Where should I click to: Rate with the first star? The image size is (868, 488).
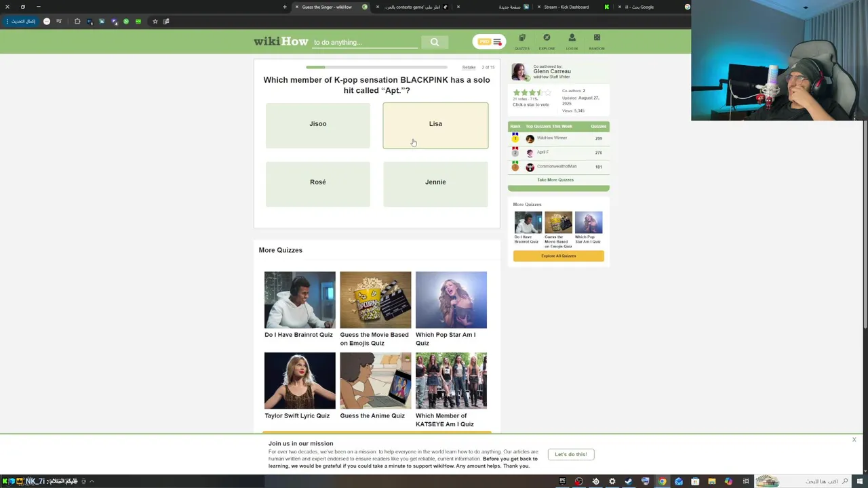pos(516,92)
